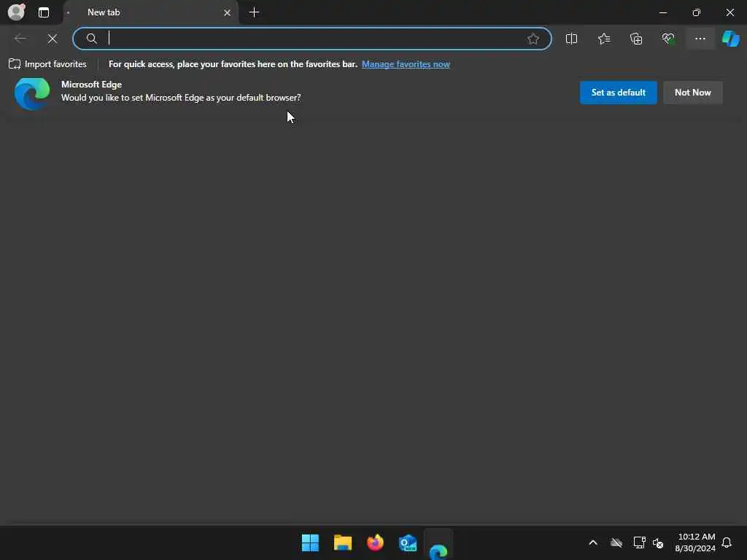Open the Favorites list
Image resolution: width=747 pixels, height=560 pixels.
tap(603, 39)
